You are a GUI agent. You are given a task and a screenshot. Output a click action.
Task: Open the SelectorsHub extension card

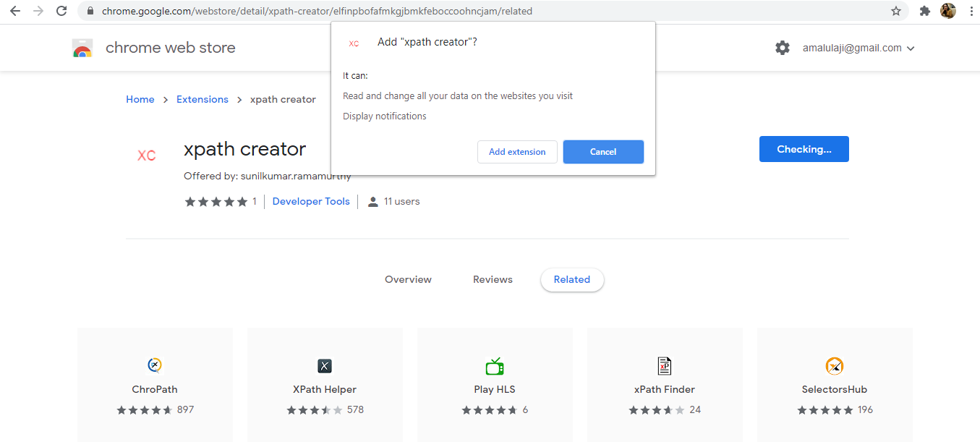[x=835, y=385]
